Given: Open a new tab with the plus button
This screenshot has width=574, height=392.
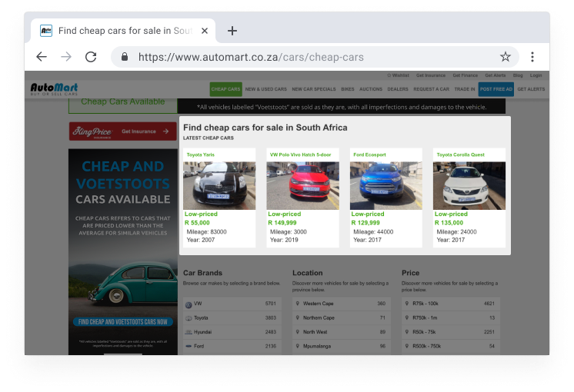Looking at the screenshot, I should pyautogui.click(x=232, y=31).
